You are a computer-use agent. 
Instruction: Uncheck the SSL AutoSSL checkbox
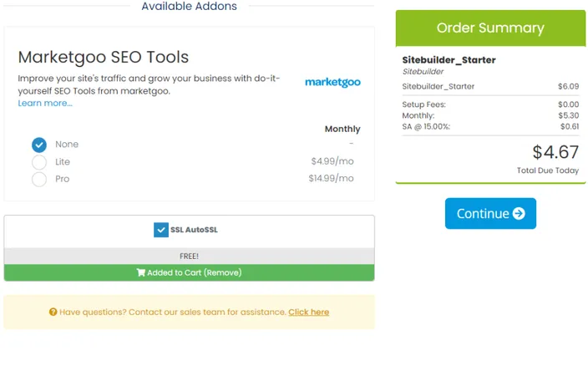(x=161, y=230)
